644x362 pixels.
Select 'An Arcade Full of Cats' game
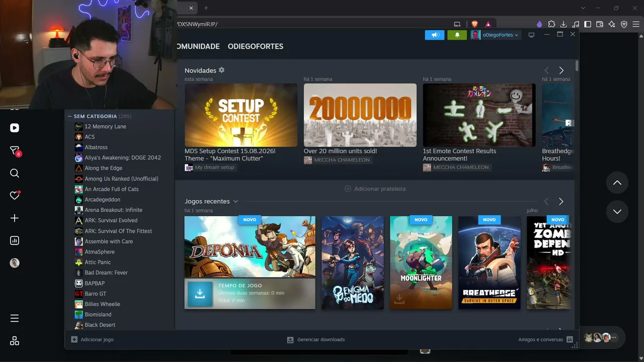pyautogui.click(x=112, y=189)
